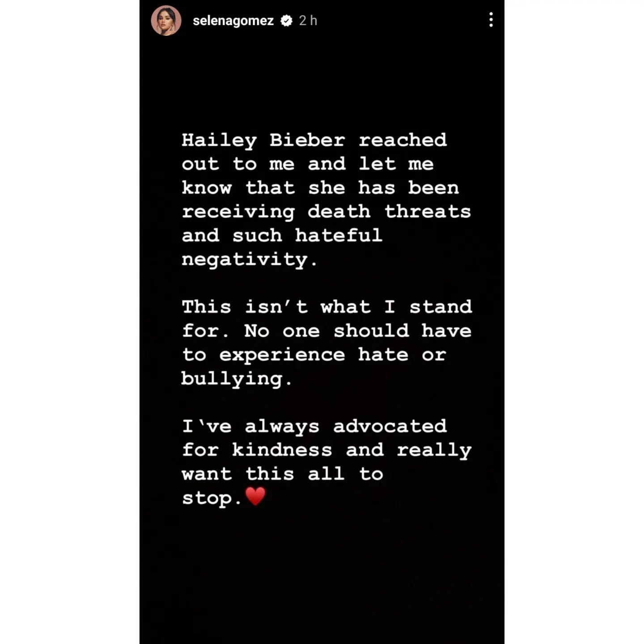Click the blue verified badge icon

286,21
